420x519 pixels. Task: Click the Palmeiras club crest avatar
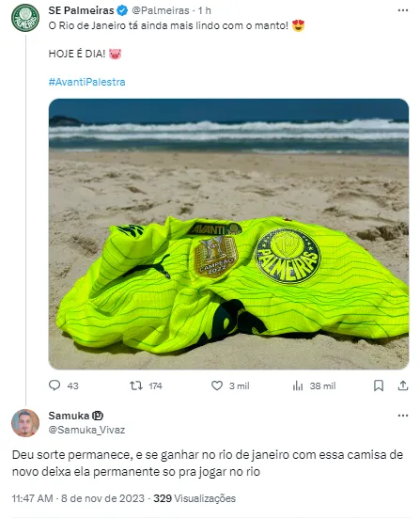pos(25,18)
